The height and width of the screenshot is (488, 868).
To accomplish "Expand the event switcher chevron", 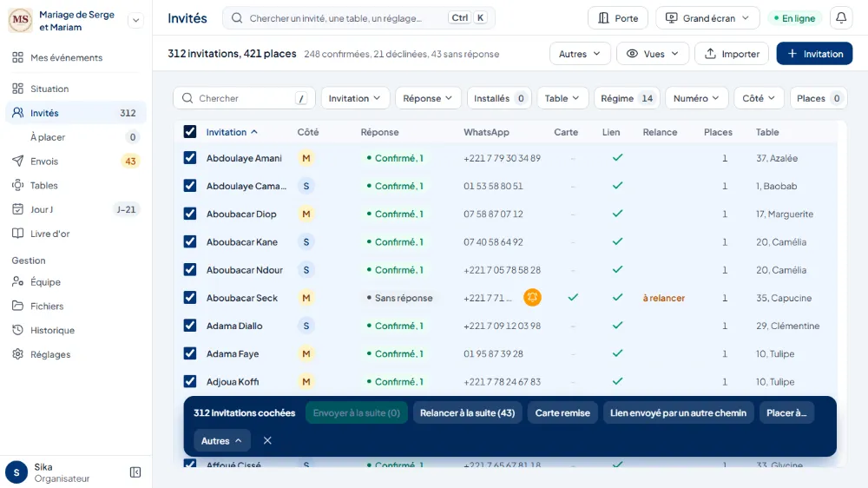I will [x=135, y=21].
